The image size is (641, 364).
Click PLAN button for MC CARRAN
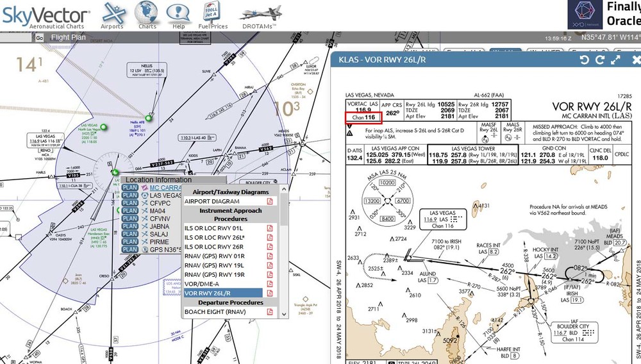130,188
